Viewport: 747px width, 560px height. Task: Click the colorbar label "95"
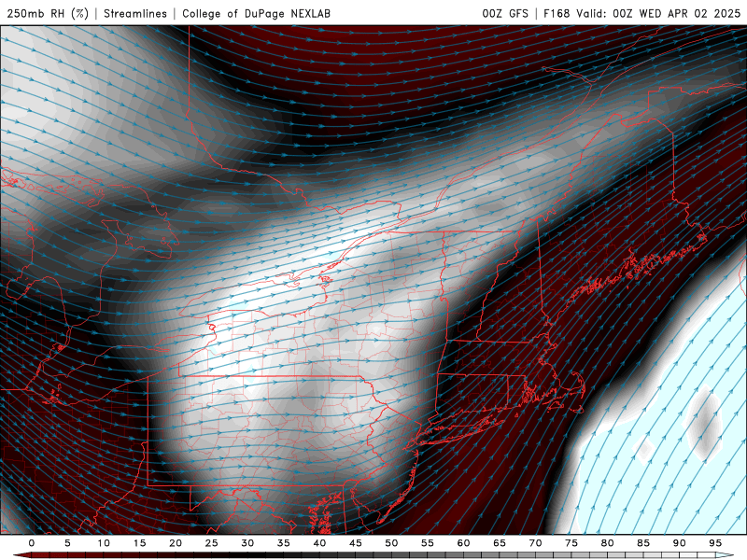point(715,543)
